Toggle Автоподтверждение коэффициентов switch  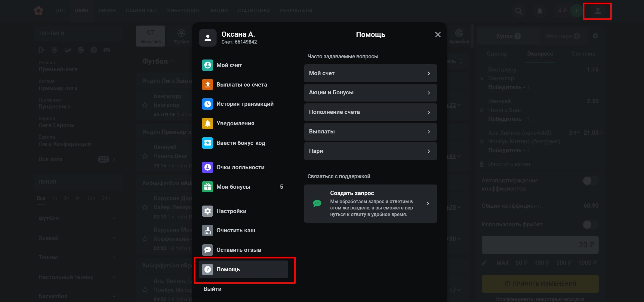590,181
